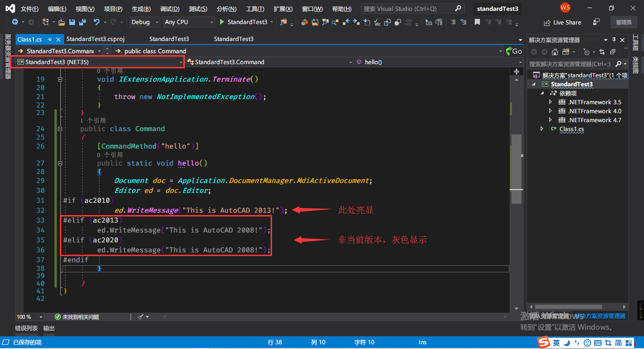Click the 管理员 badge button

(624, 22)
